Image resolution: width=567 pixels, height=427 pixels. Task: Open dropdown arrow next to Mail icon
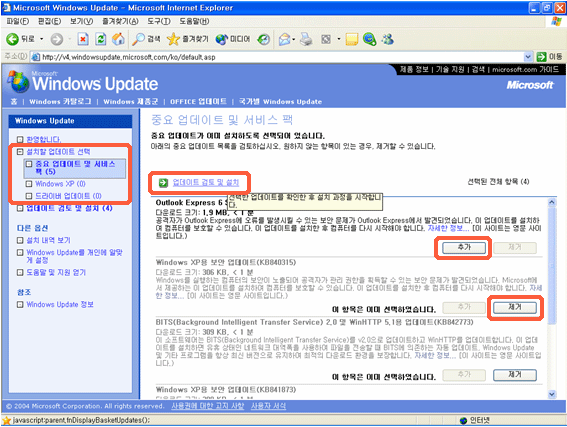294,39
